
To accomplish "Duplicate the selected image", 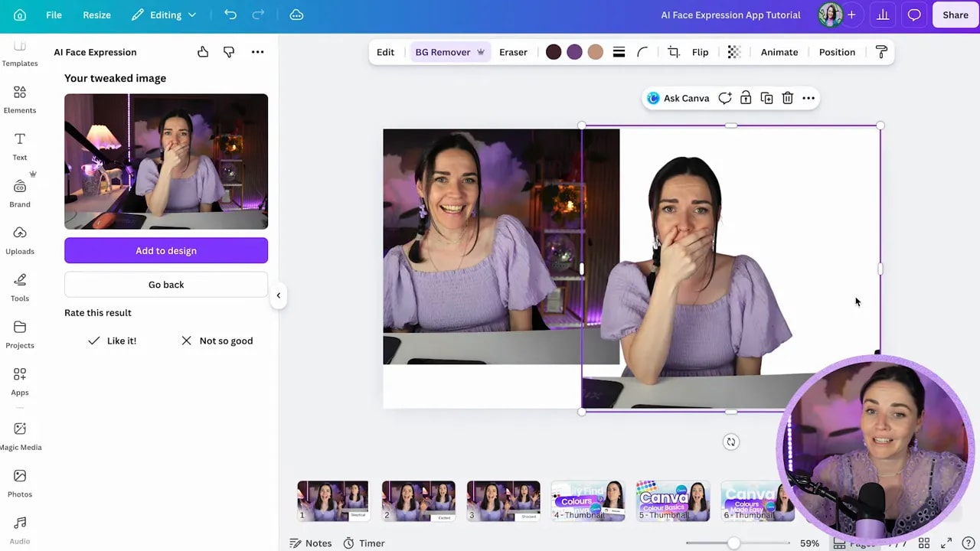I will 766,98.
